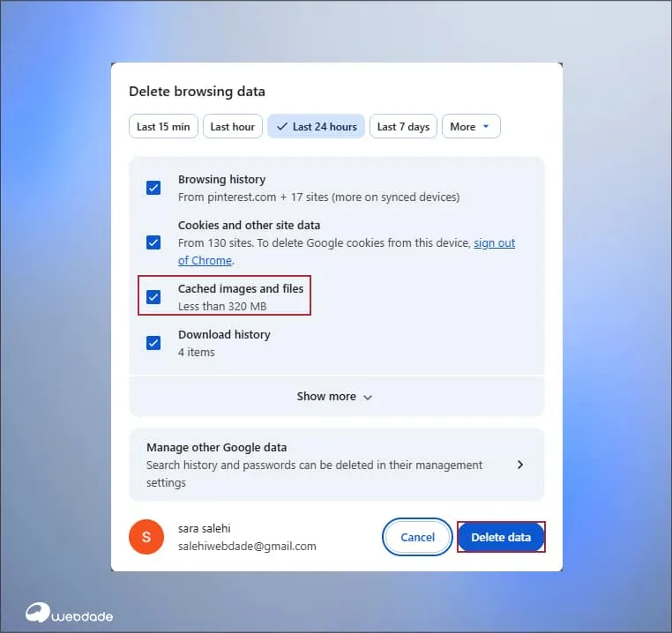Toggle the Cookies and other site data checkbox
The height and width of the screenshot is (633, 672).
click(x=153, y=242)
